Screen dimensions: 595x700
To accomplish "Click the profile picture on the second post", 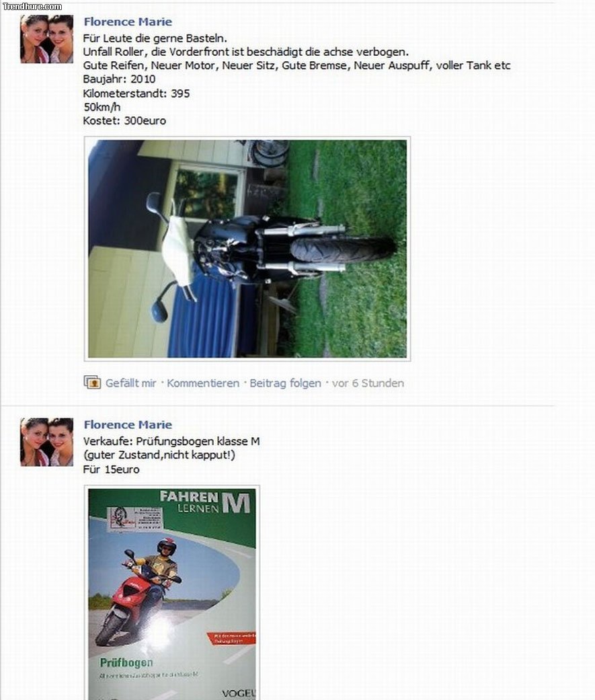I will 46,442.
